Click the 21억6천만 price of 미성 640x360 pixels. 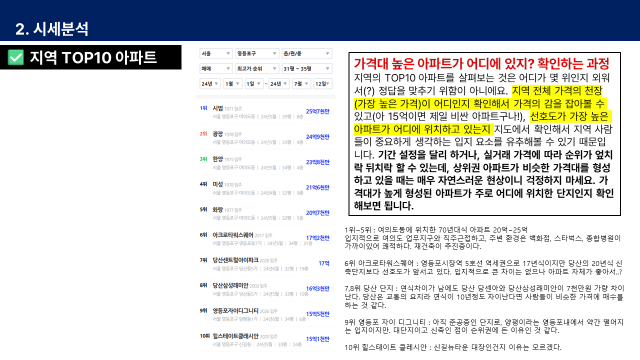pos(318,187)
